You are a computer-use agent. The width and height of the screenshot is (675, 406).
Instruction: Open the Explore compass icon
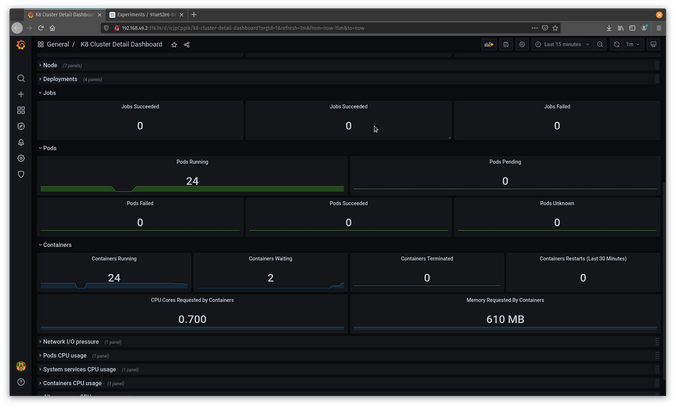[21, 126]
